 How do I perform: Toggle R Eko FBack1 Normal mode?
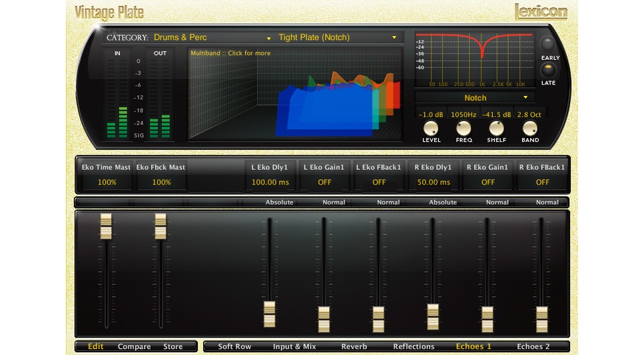(x=547, y=202)
